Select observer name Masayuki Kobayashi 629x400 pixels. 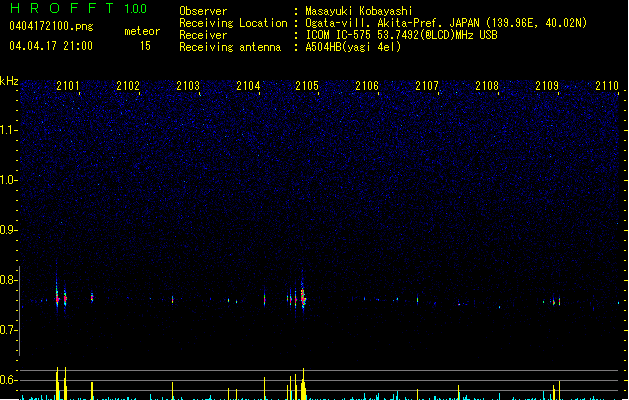tap(359, 11)
